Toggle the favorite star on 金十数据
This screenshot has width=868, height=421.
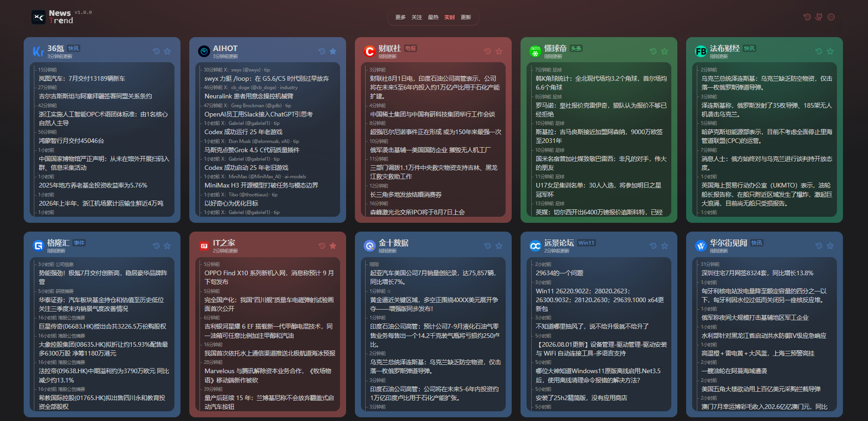point(499,246)
